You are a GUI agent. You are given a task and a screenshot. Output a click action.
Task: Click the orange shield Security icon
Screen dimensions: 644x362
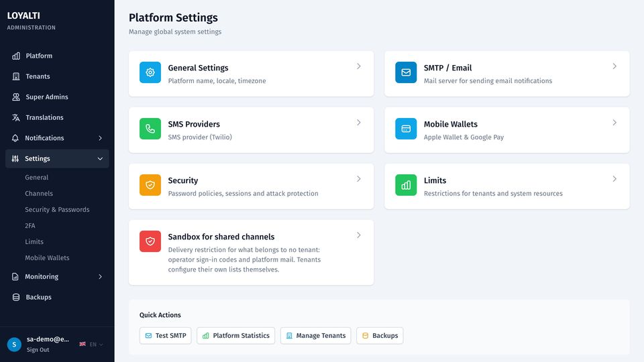point(150,185)
